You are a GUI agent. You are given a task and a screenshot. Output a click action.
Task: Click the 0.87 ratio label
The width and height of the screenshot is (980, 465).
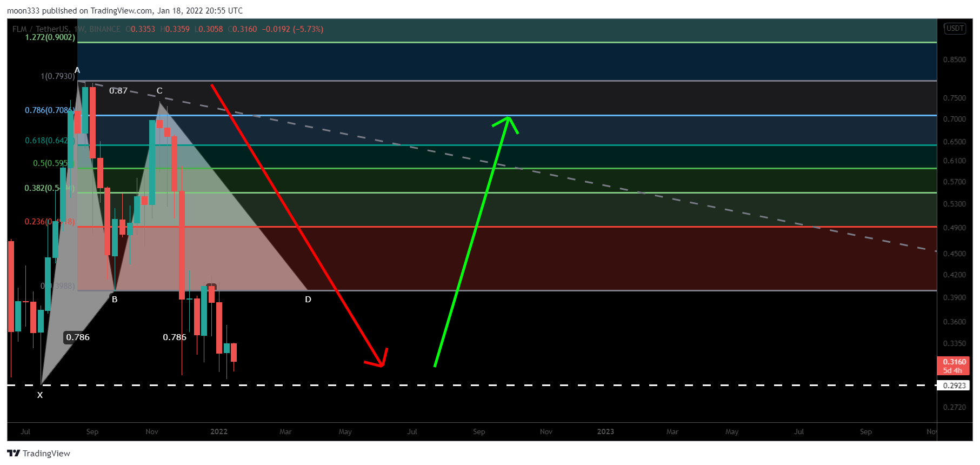pos(118,90)
